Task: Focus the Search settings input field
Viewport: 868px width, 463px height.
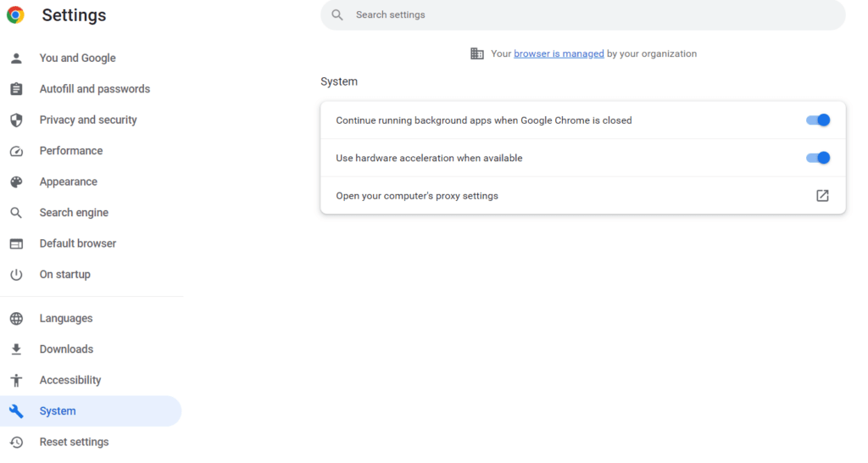Action: [583, 15]
